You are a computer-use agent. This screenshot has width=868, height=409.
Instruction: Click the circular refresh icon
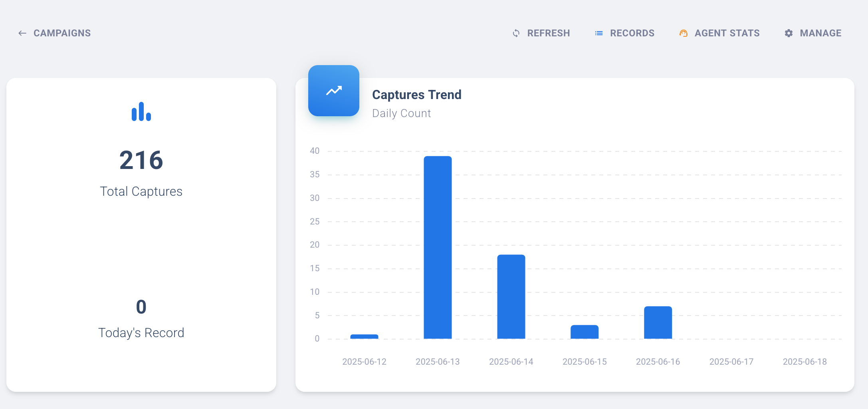click(516, 33)
